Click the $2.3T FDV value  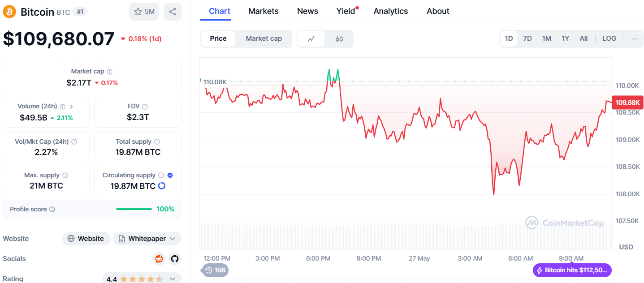[138, 118]
